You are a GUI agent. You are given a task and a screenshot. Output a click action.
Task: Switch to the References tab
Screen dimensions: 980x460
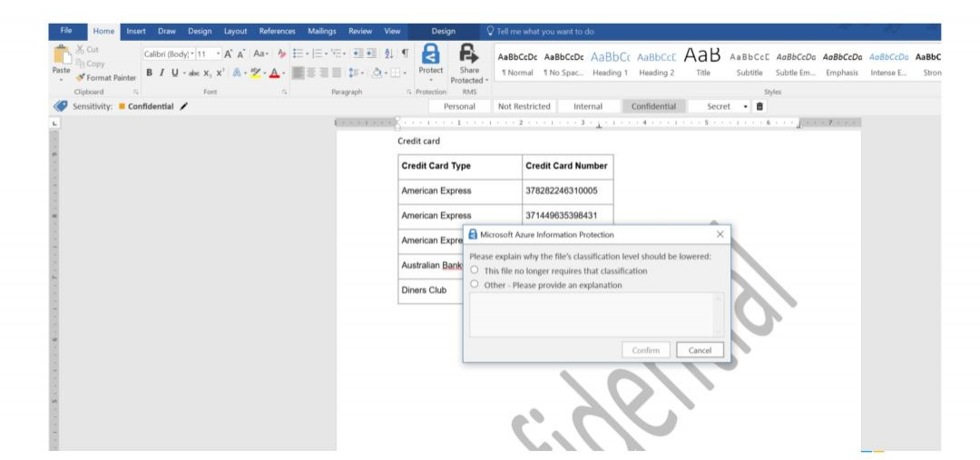point(277,31)
